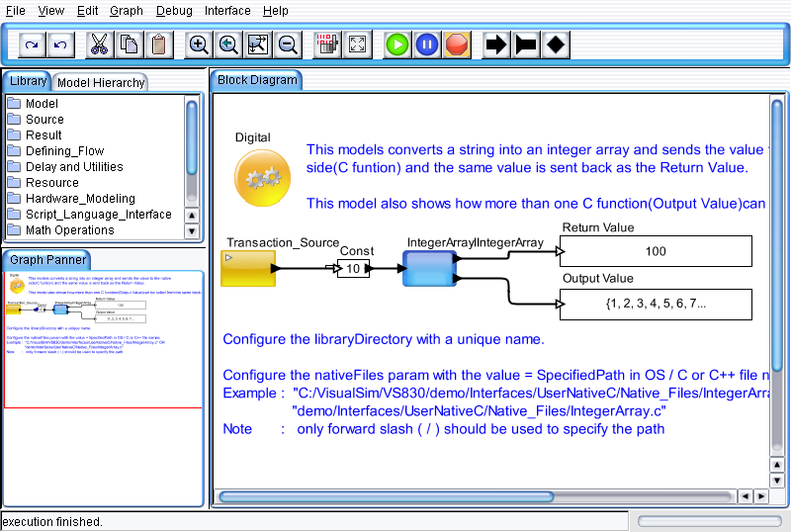Click the 'execution finished.' status text
This screenshot has height=532, width=791.
pyautogui.click(x=52, y=521)
